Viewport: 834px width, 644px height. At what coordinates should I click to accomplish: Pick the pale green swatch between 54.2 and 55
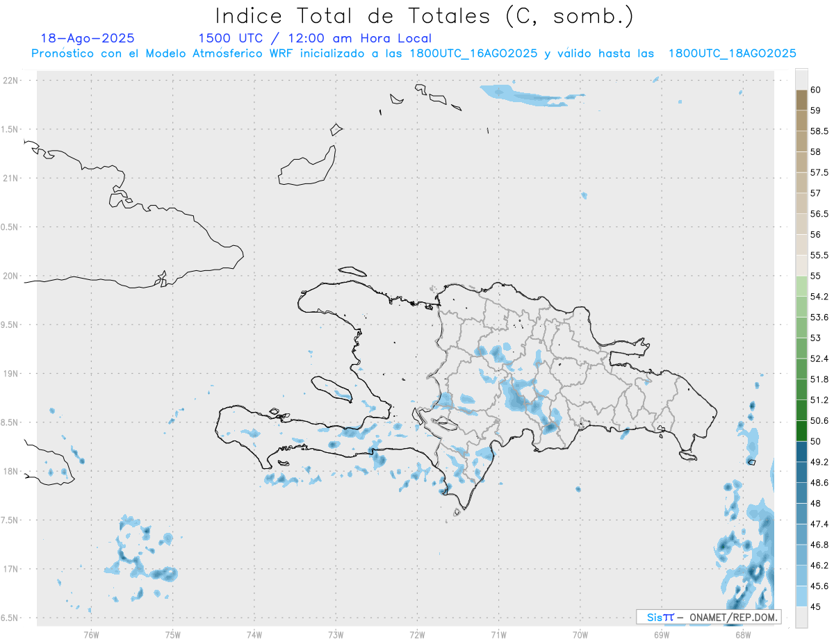(801, 286)
